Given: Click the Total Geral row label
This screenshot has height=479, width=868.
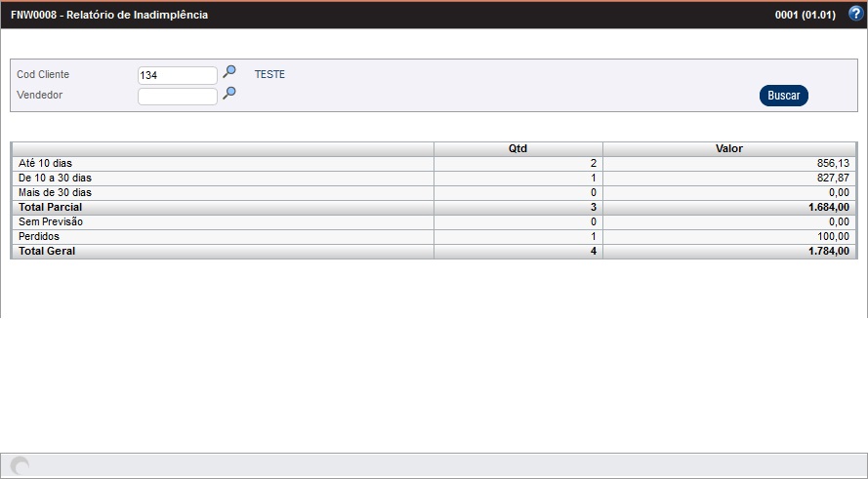Looking at the screenshot, I should tap(47, 252).
